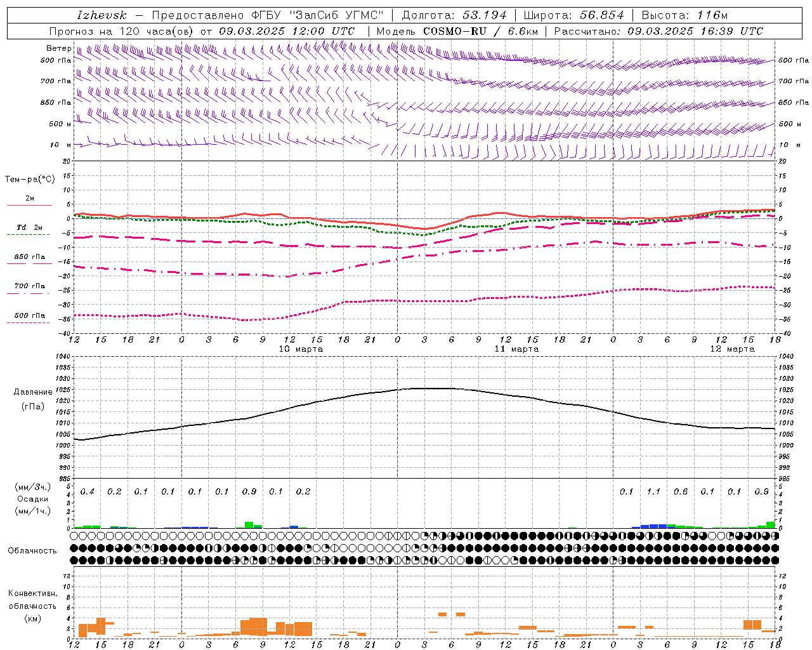Click the longitude value Долгота: 53.194
812x650 pixels.
tap(454, 15)
